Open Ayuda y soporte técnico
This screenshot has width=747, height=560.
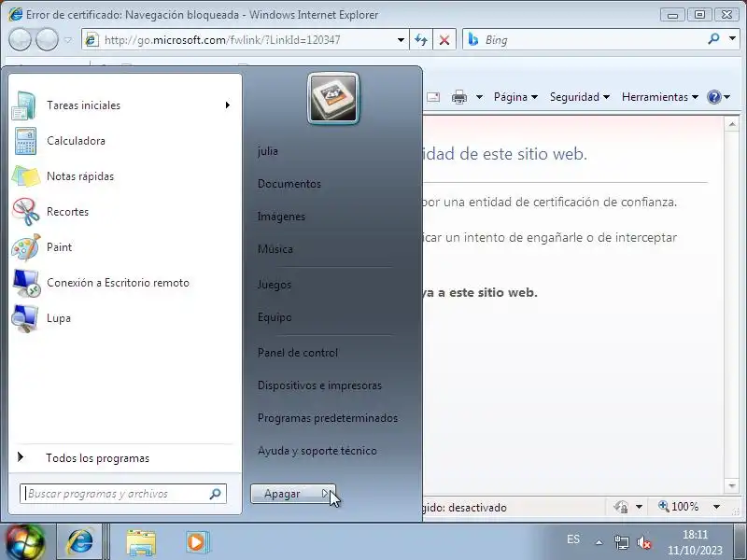[317, 451]
